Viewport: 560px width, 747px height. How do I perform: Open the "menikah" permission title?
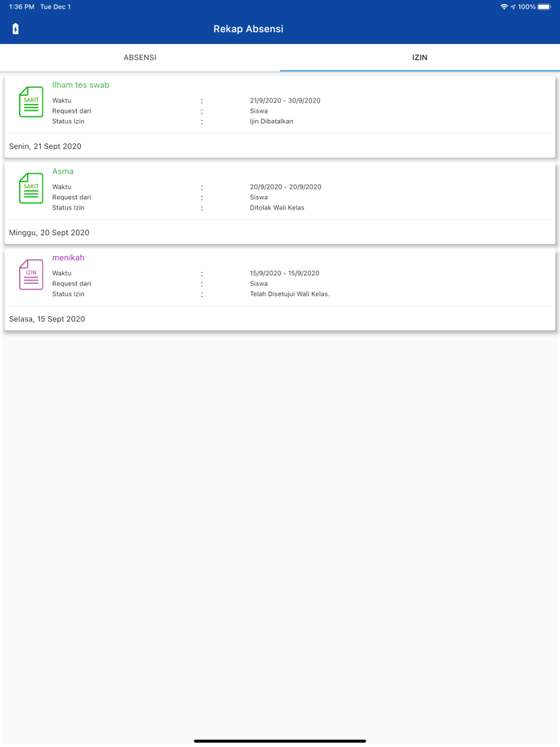click(69, 258)
